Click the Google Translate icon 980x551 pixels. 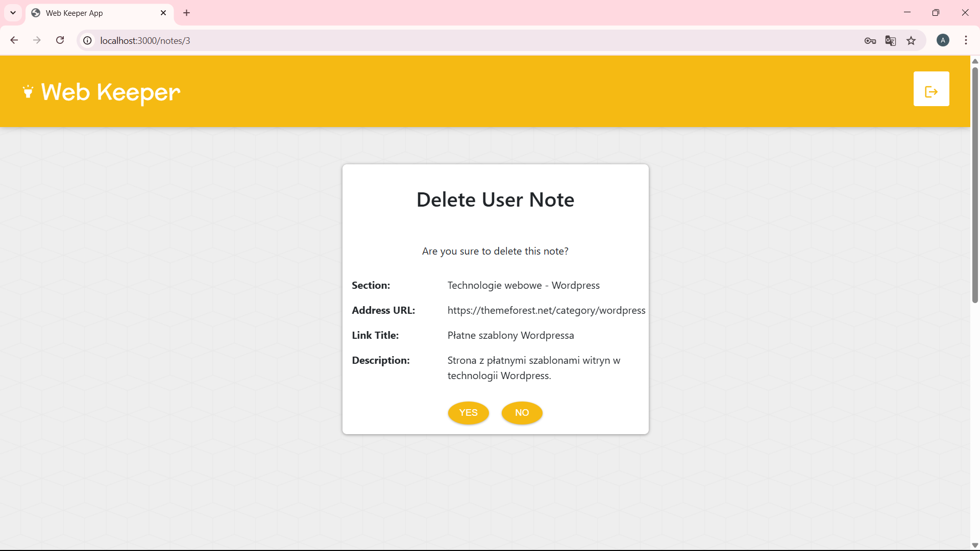click(891, 41)
